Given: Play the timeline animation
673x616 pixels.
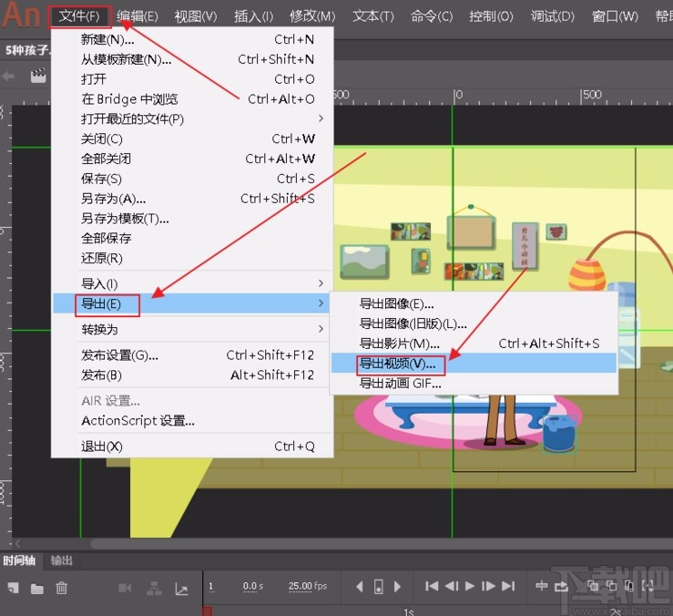Looking at the screenshot, I should coord(470,586).
